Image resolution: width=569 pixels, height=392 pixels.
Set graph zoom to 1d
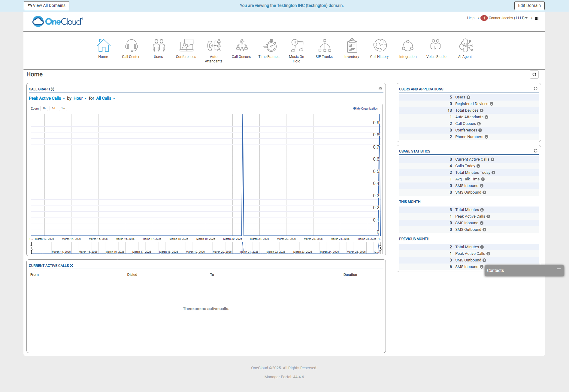pos(53,108)
